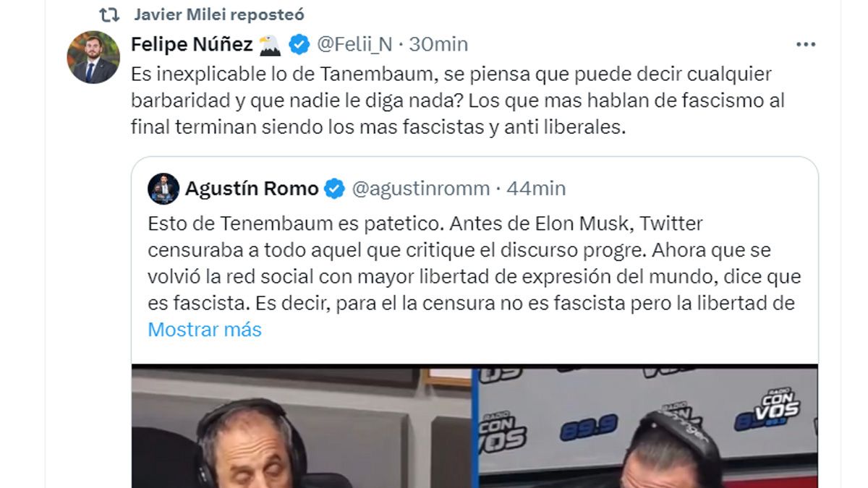Click Felipe Núñez's profile avatar

[x=93, y=57]
